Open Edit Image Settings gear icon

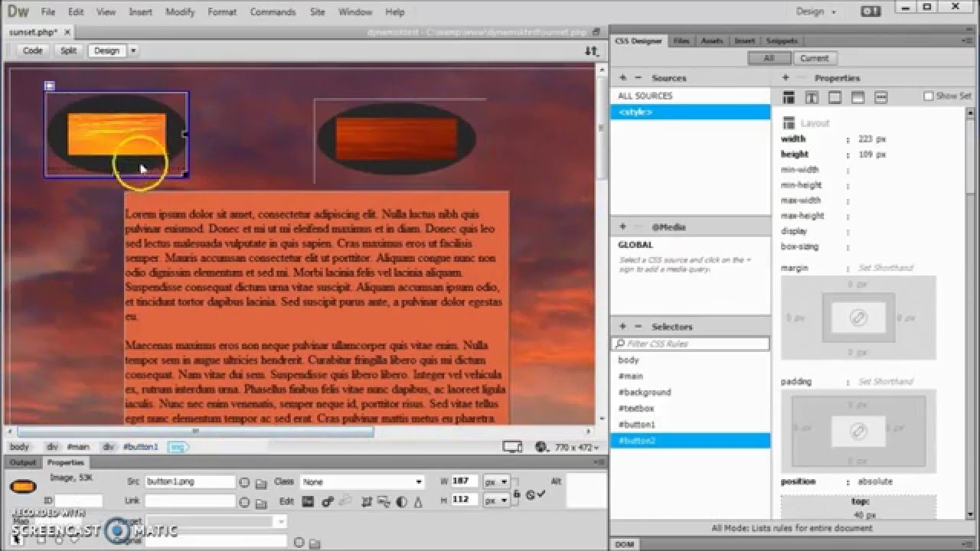(x=328, y=501)
